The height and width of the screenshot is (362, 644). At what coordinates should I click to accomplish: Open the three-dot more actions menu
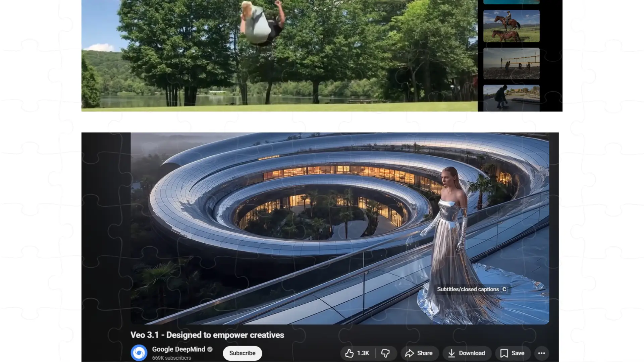(541, 353)
